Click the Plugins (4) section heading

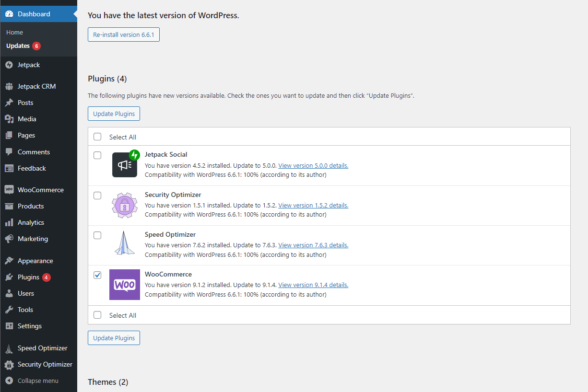tap(107, 79)
